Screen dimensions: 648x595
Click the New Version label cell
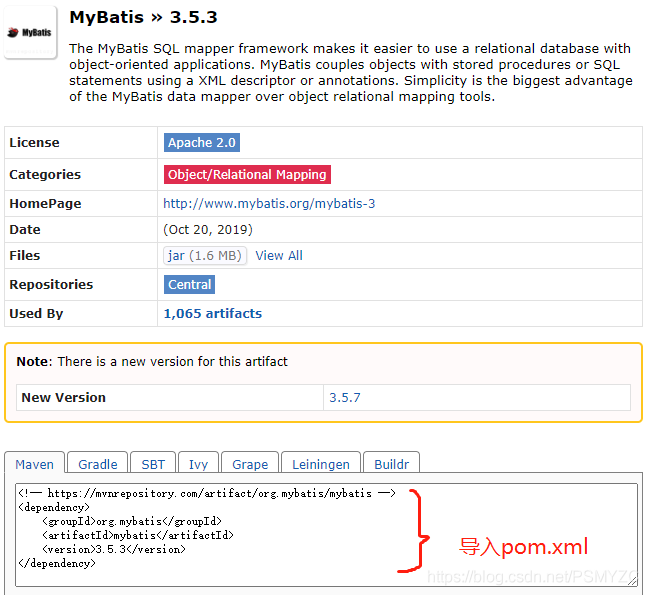tap(169, 397)
